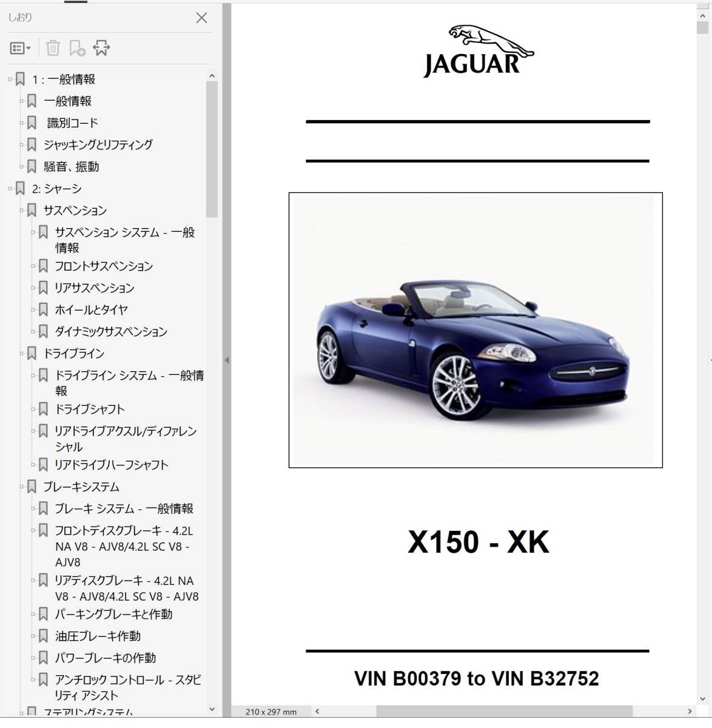Expand the ドライブシャフト node
712x728 pixels.
(33, 409)
